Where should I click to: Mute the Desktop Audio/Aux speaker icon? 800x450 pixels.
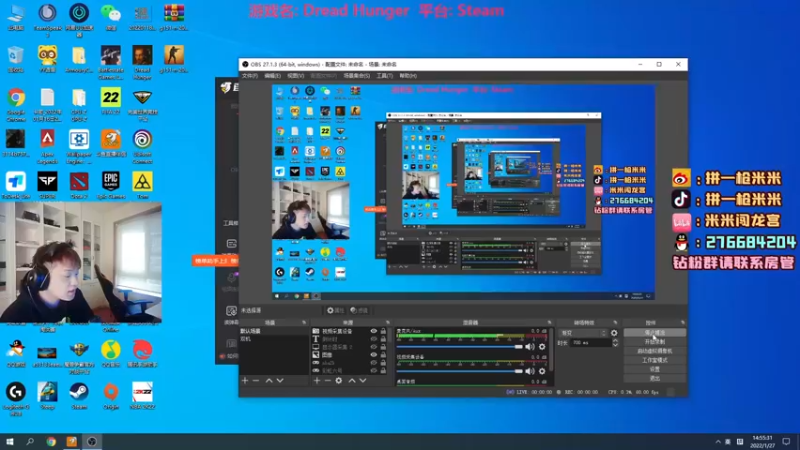530,347
